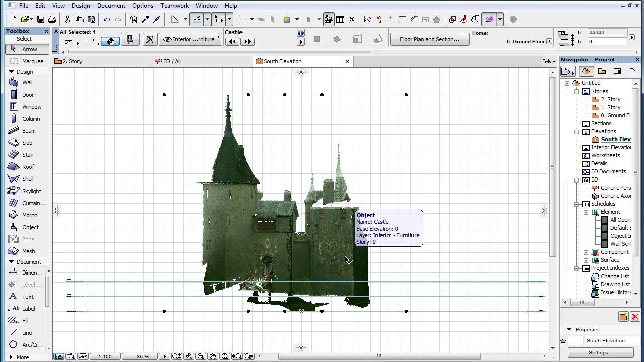Close the South Elevation tab
Image resolution: width=644 pixels, height=362 pixels.
pyautogui.click(x=347, y=61)
